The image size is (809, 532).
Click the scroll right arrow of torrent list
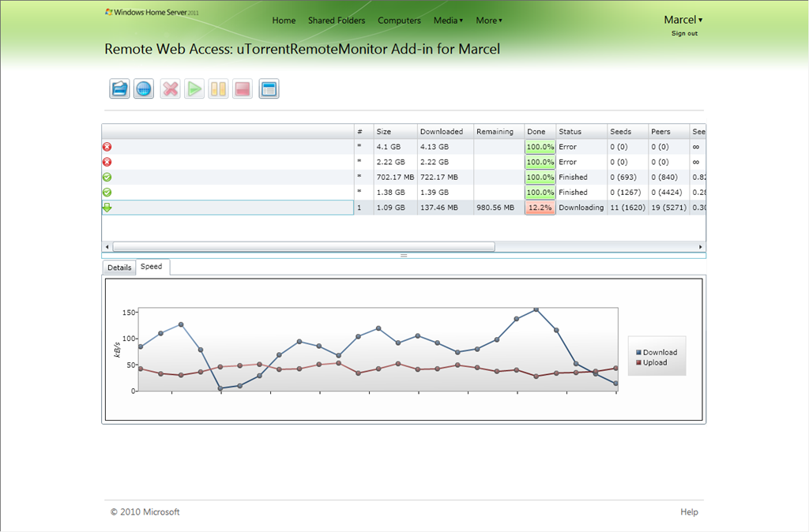point(700,247)
